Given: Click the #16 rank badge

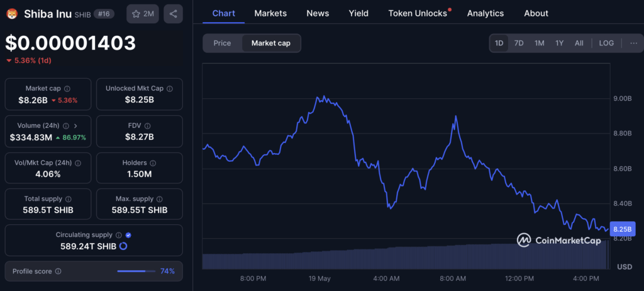Looking at the screenshot, I should (x=104, y=14).
